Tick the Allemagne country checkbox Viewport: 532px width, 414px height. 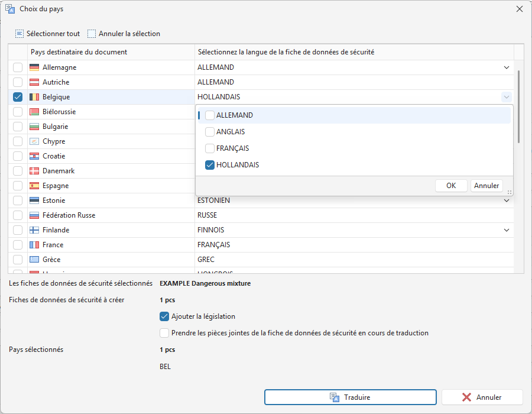click(x=18, y=67)
